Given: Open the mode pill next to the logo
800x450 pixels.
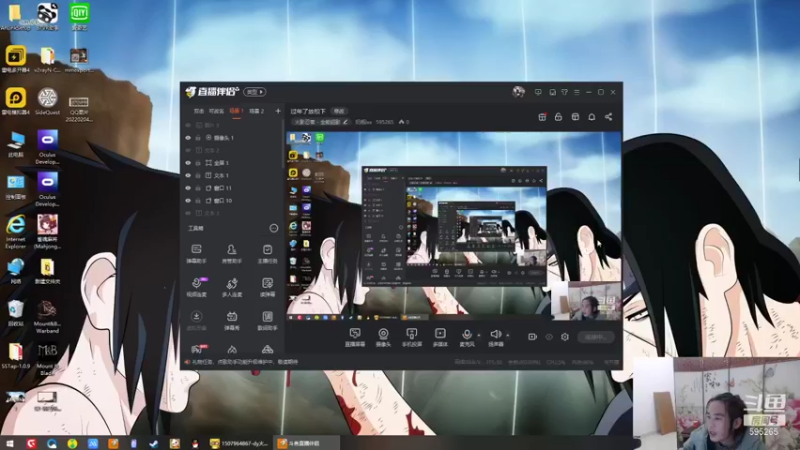Looking at the screenshot, I should pos(255,92).
